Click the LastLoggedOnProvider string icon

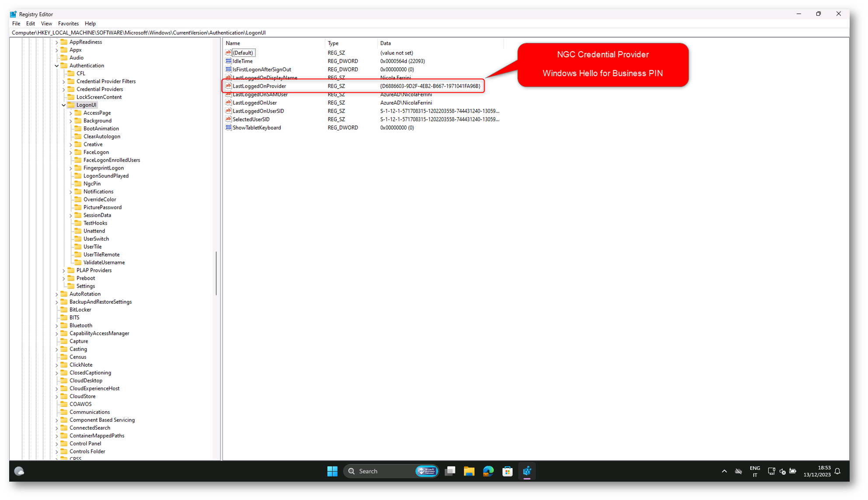(228, 86)
